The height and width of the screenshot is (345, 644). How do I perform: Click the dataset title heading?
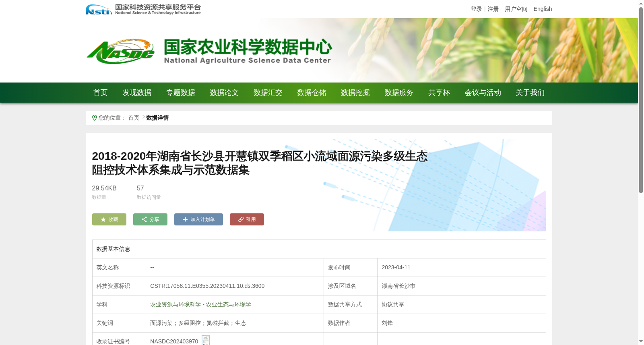[260, 163]
